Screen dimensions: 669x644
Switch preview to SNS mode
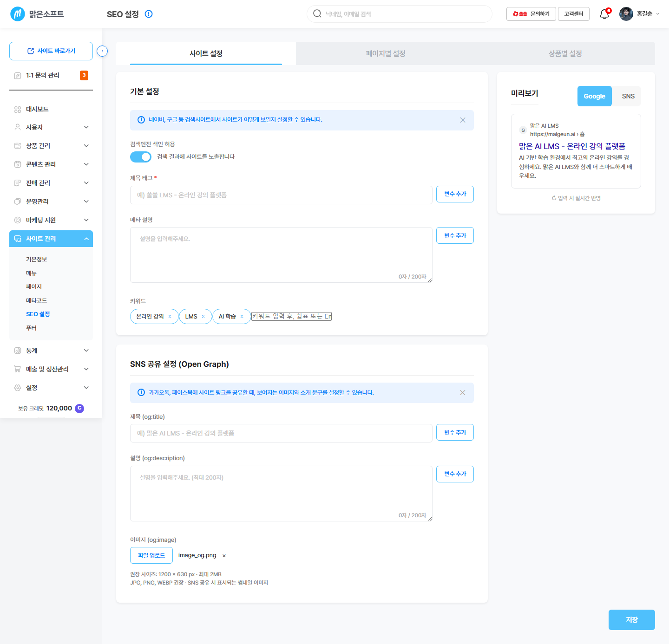[x=628, y=96]
